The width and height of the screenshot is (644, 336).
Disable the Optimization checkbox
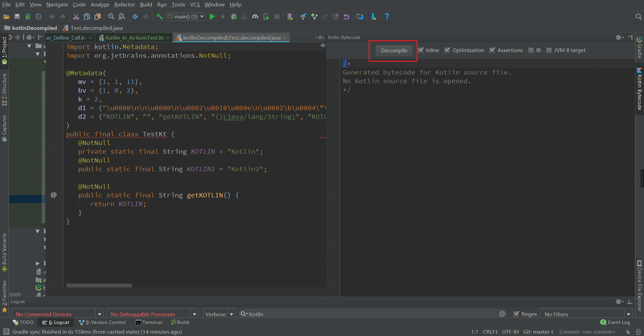(x=448, y=50)
